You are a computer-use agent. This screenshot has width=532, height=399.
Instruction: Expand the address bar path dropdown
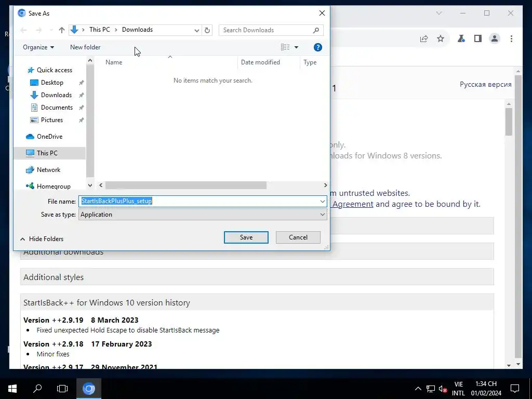point(196,30)
